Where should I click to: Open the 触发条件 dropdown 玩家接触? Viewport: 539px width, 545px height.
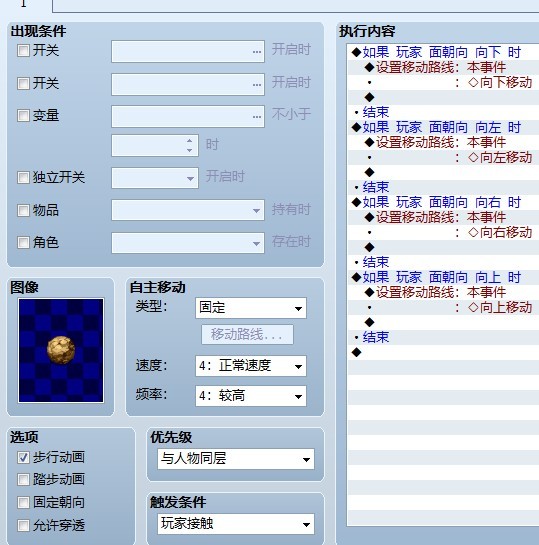[x=236, y=524]
